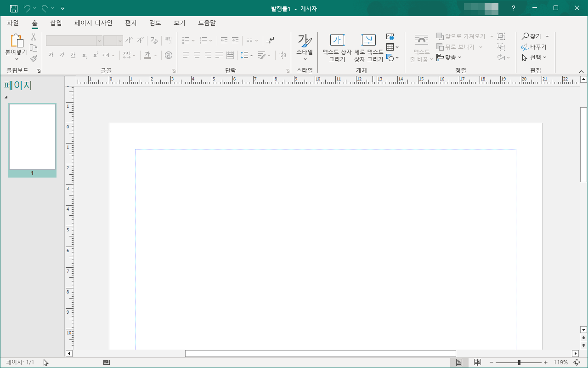
Task: Click 텍스트 상자 그리기 button
Action: point(337,48)
